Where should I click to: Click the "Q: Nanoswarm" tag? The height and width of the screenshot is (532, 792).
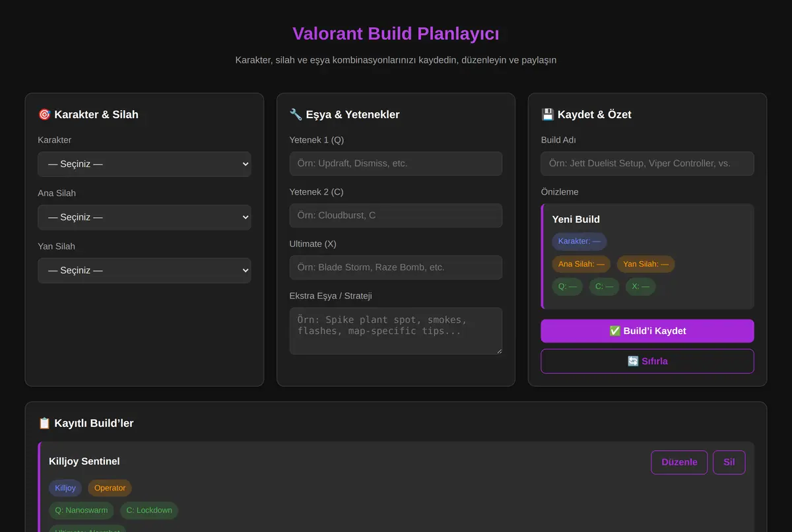click(81, 510)
